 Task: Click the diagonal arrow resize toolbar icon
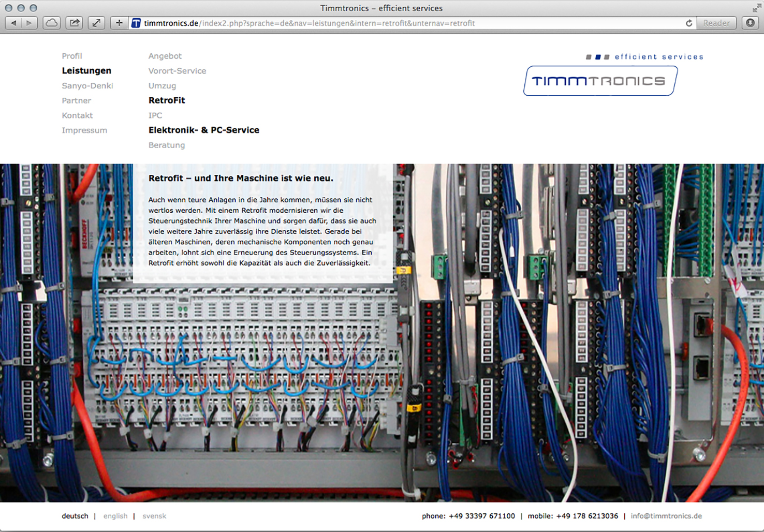(x=96, y=23)
